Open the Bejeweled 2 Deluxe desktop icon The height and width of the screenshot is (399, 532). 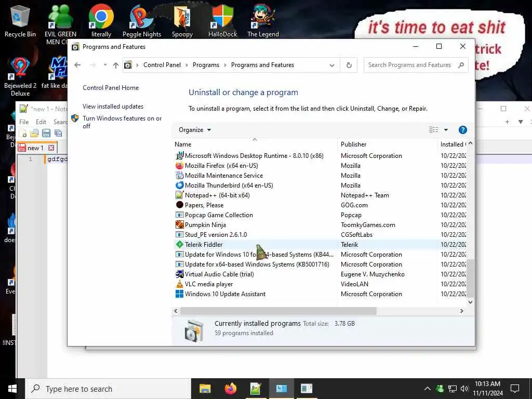20,77
